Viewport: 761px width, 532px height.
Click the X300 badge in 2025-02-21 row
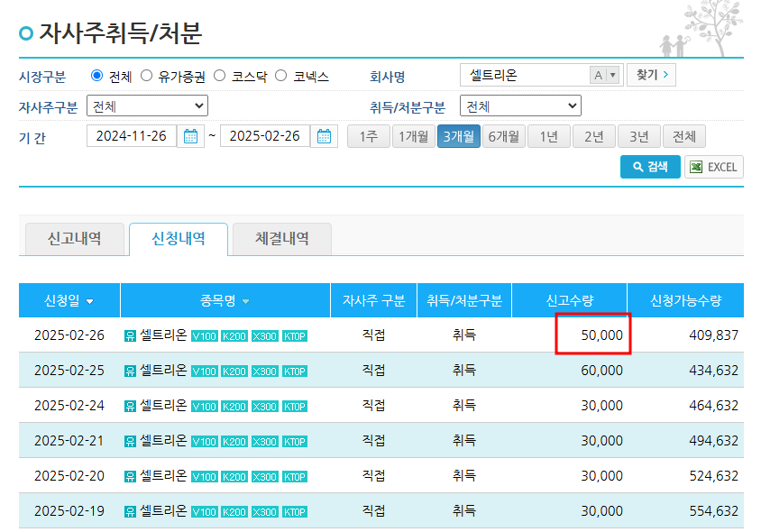pyautogui.click(x=264, y=442)
